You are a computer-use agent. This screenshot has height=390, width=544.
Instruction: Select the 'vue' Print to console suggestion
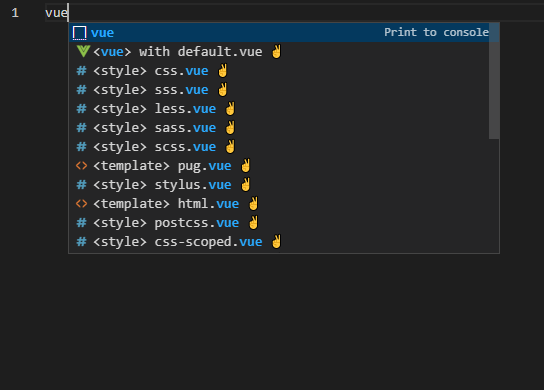tap(284, 33)
